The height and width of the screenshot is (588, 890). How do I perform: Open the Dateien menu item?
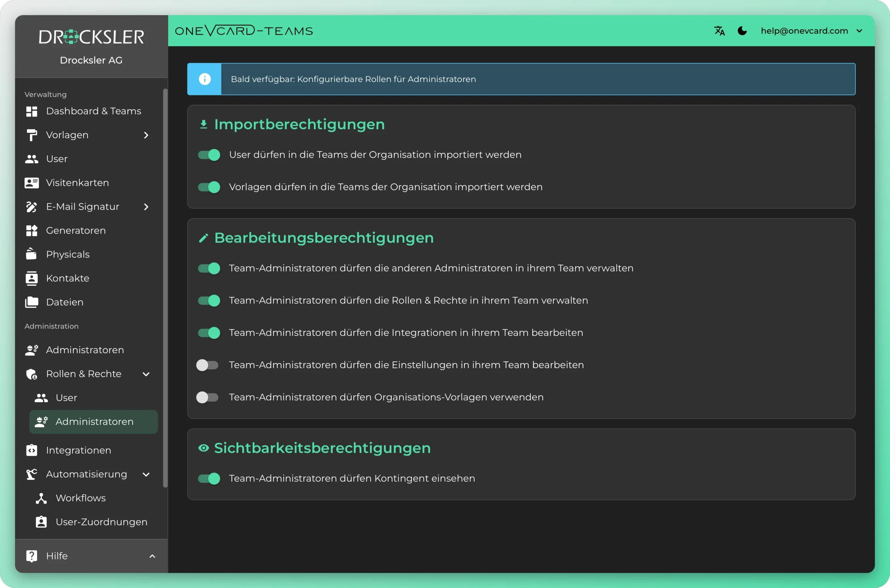tap(91, 302)
